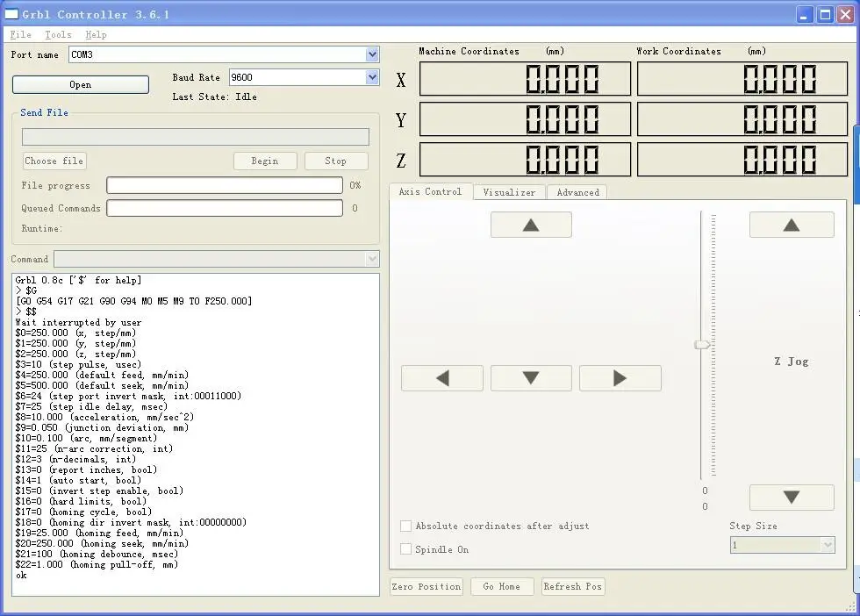Toggle the Spindle On checkbox
The image size is (860, 616).
click(405, 549)
